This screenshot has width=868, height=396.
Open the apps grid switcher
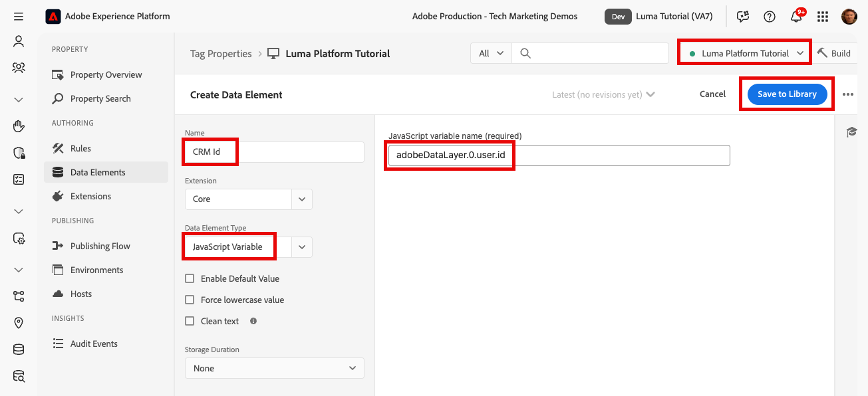823,17
